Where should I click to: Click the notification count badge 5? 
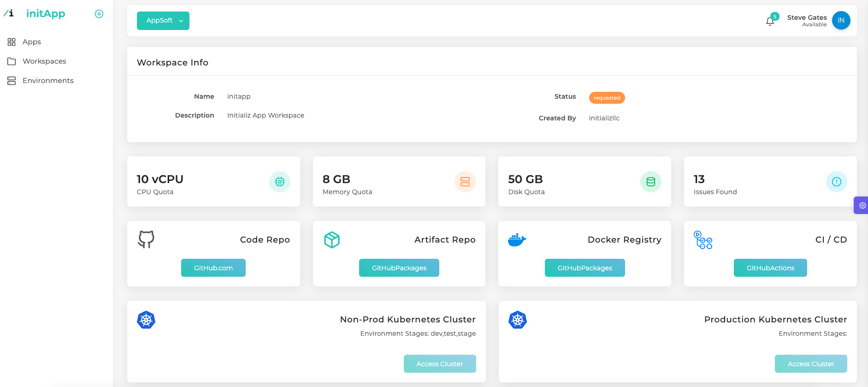point(775,17)
